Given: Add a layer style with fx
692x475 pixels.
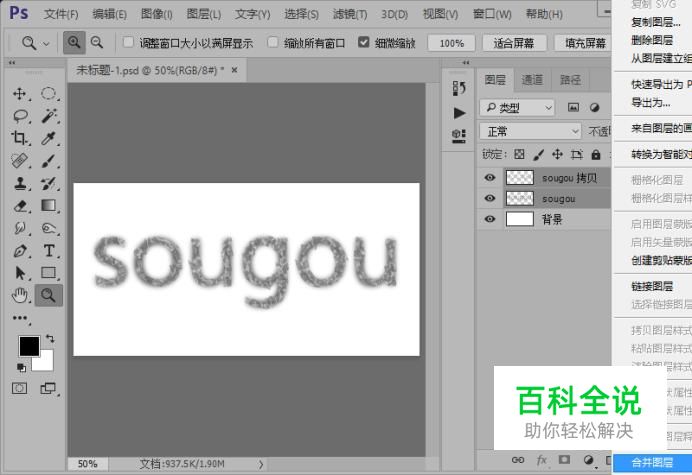Looking at the screenshot, I should [x=542, y=460].
